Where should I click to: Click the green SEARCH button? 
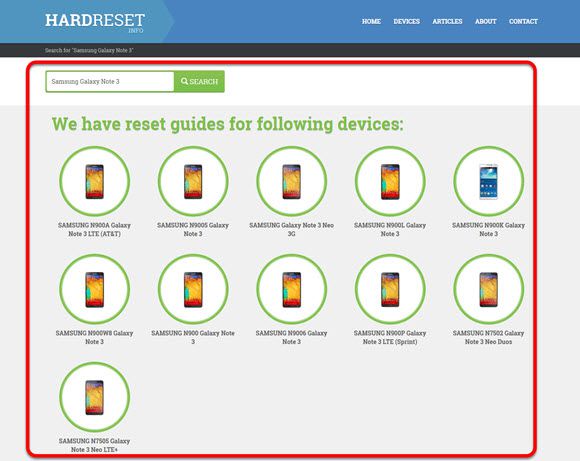[x=199, y=81]
